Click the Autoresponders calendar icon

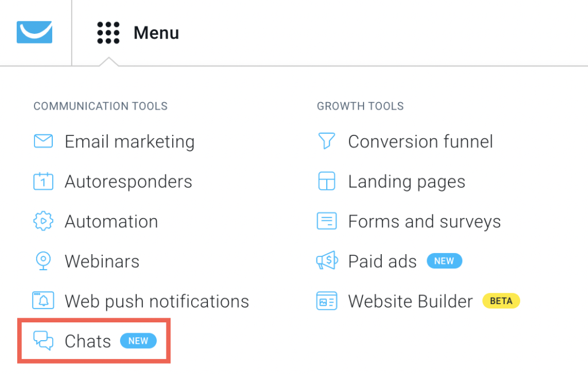[44, 181]
